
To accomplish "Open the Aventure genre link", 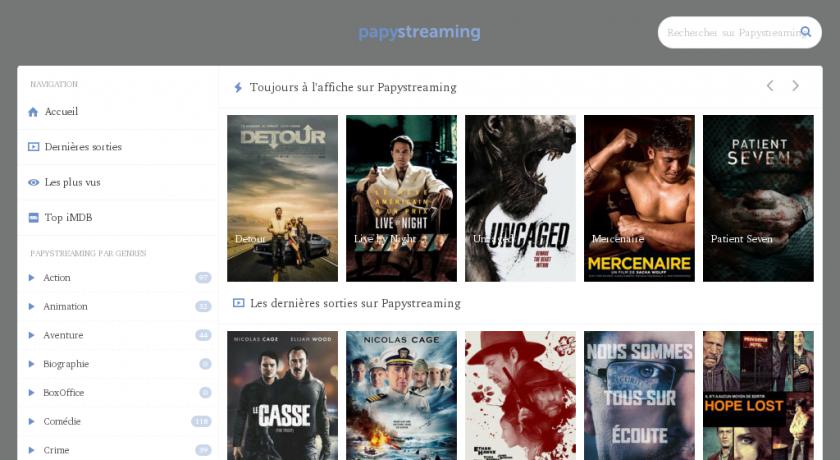I will pyautogui.click(x=63, y=335).
